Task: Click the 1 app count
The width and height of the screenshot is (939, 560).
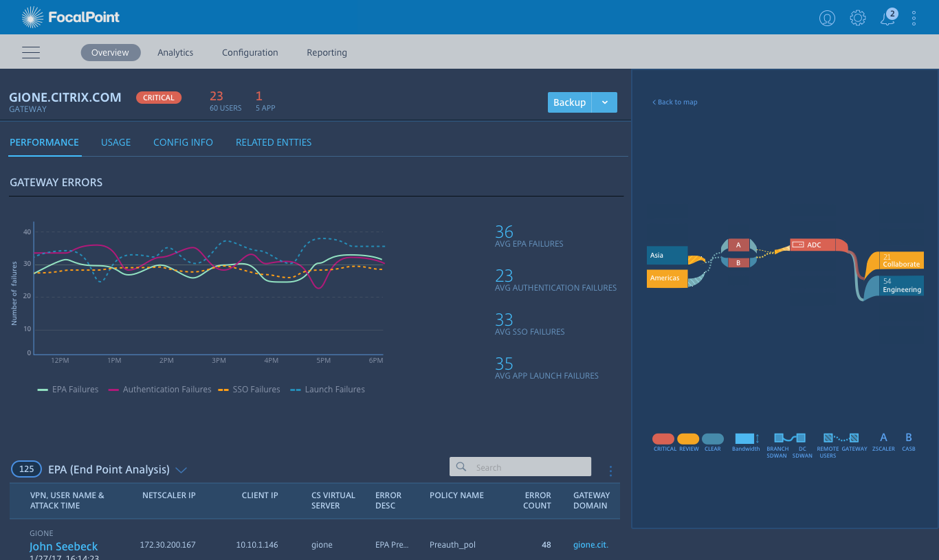Action: click(259, 96)
